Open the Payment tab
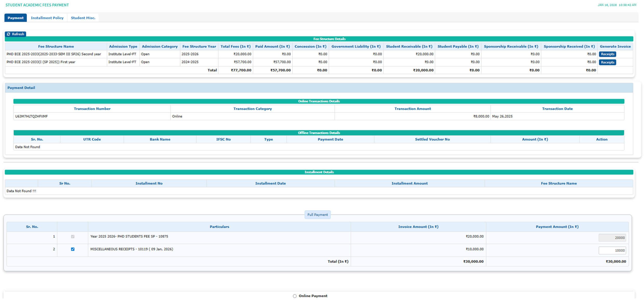 (x=15, y=18)
